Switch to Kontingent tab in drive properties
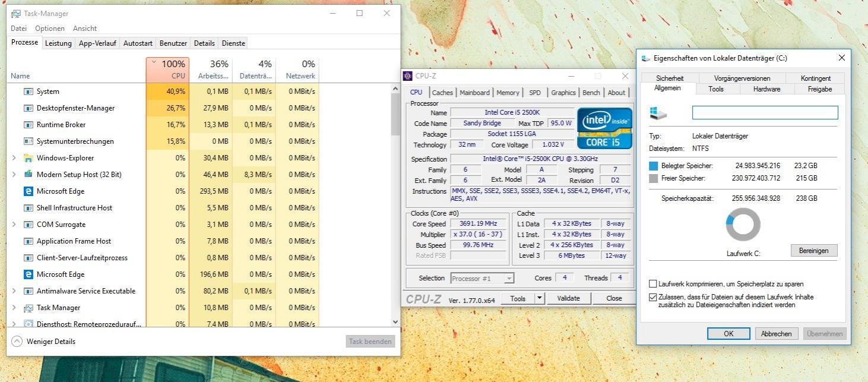The width and height of the screenshot is (868, 382). click(816, 78)
